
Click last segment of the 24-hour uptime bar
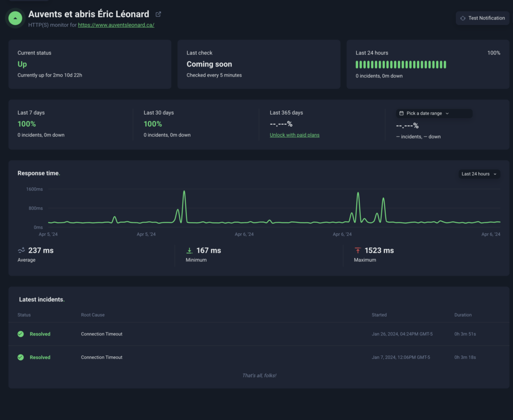444,65
